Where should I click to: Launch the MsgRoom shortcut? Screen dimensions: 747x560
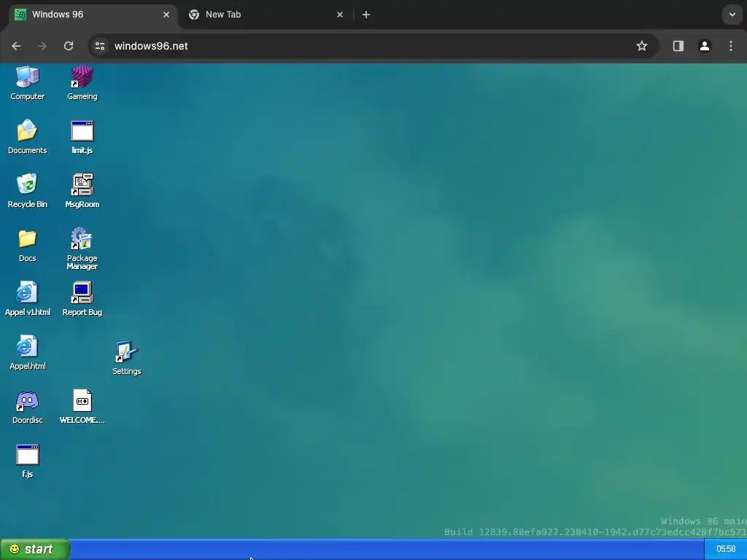[82, 191]
